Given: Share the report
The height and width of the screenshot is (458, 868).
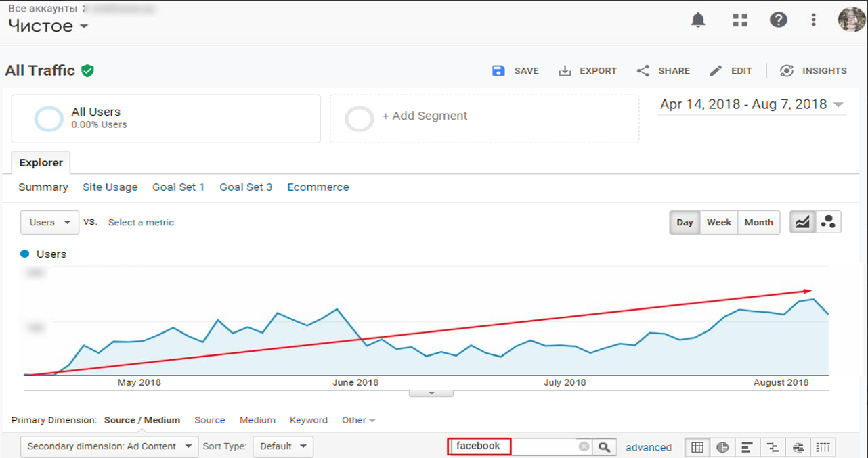Looking at the screenshot, I should click(x=664, y=71).
